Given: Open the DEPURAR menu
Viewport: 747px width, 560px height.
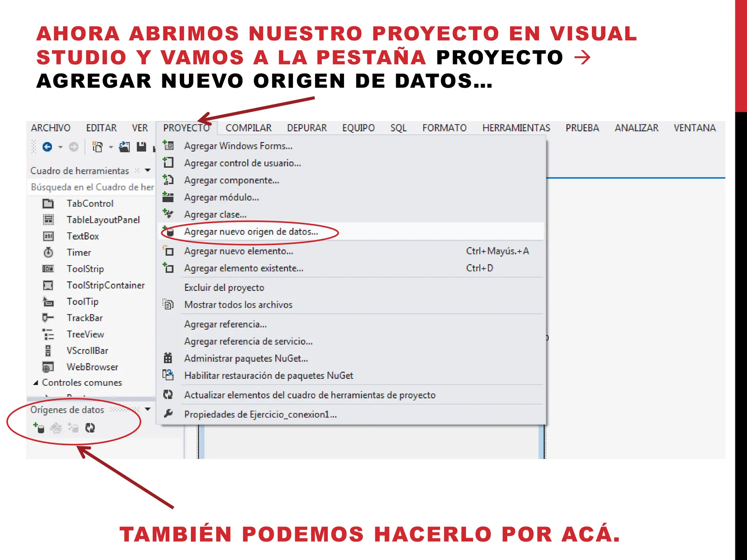Looking at the screenshot, I should (x=307, y=128).
